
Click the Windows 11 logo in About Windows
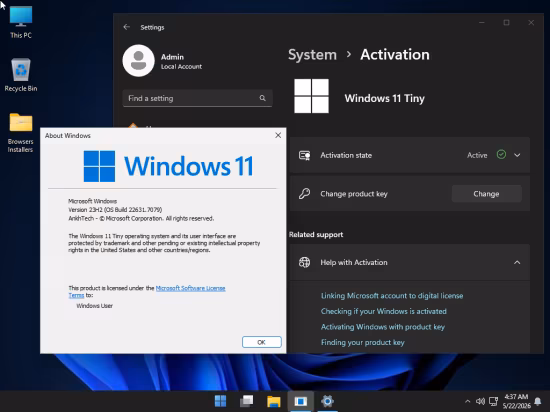pyautogui.click(x=168, y=166)
